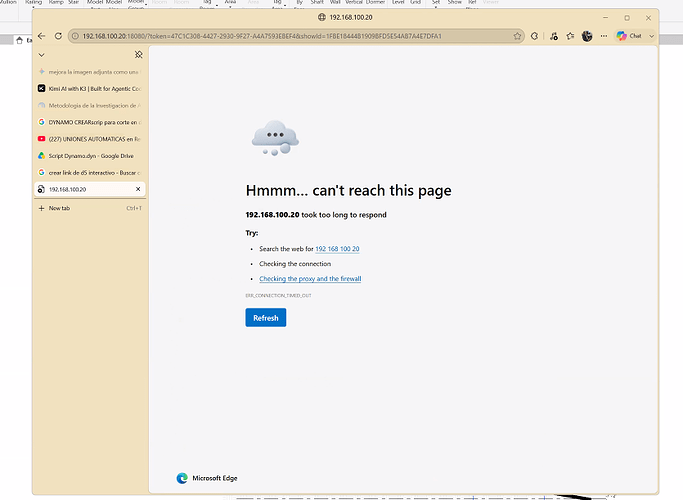The width and height of the screenshot is (683, 500).
Task: Maximize the Edge browser window
Action: tap(627, 18)
